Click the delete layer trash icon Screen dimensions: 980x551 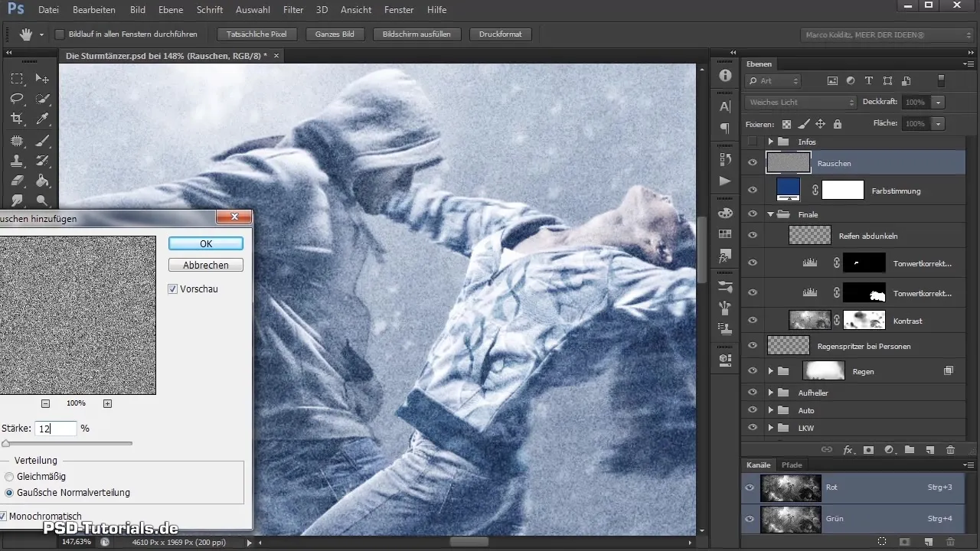[950, 450]
